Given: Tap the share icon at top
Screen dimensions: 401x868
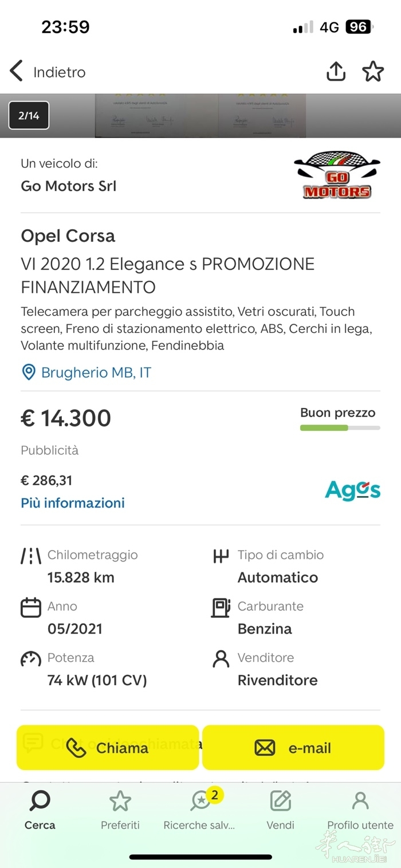Looking at the screenshot, I should 336,72.
